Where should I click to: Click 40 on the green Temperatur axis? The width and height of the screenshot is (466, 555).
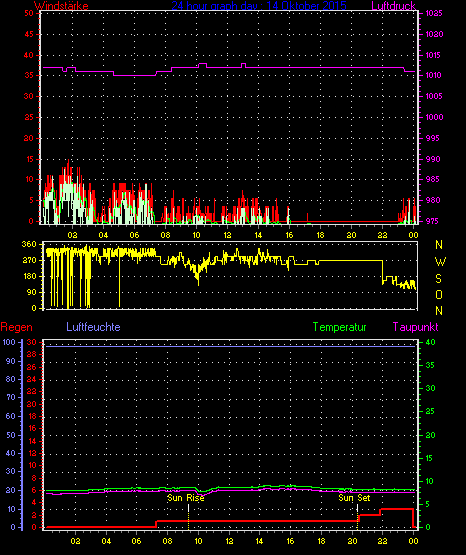pos(431,342)
